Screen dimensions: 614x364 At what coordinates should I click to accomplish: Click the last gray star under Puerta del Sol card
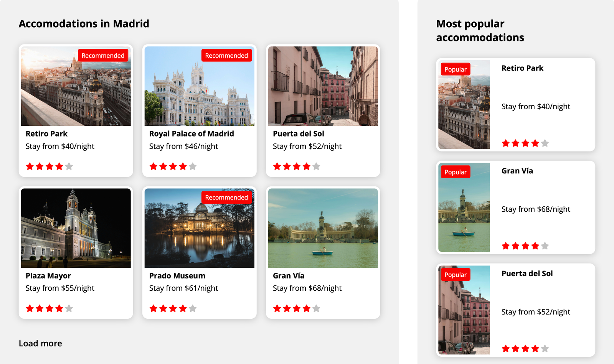pos(316,166)
